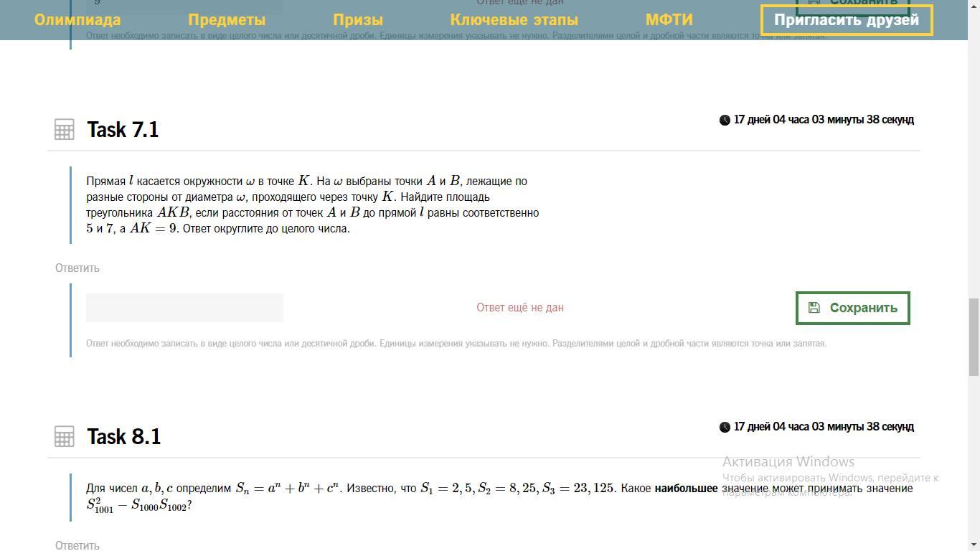Select МФТИ in the top navigation
The width and height of the screenshot is (980, 551).
669,20
